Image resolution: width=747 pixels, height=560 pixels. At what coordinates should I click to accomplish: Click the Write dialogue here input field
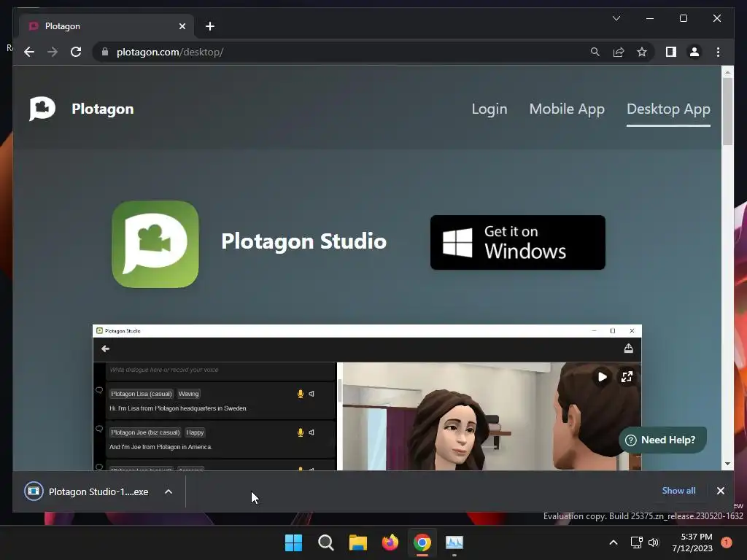(x=220, y=370)
